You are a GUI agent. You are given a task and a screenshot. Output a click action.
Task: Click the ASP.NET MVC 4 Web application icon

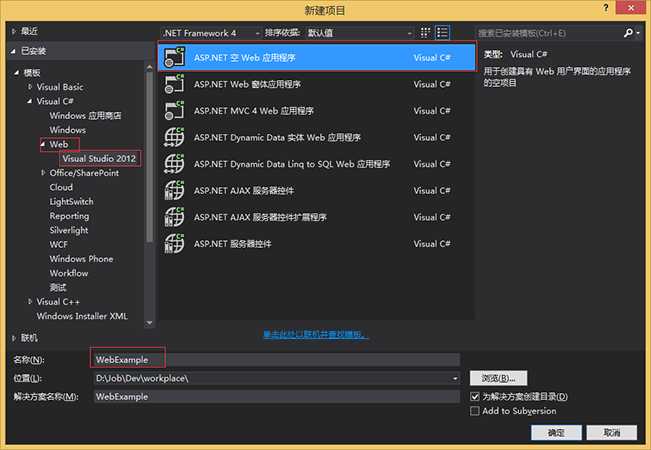click(174, 110)
